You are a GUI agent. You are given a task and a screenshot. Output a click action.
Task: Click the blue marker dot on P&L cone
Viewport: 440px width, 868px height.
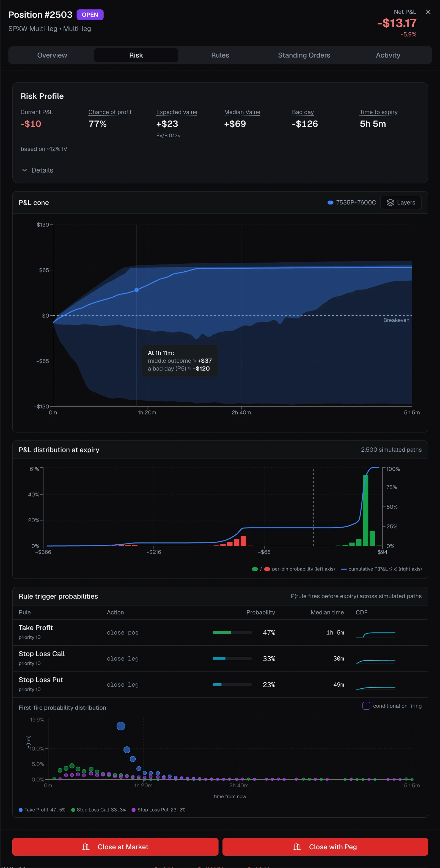136,290
